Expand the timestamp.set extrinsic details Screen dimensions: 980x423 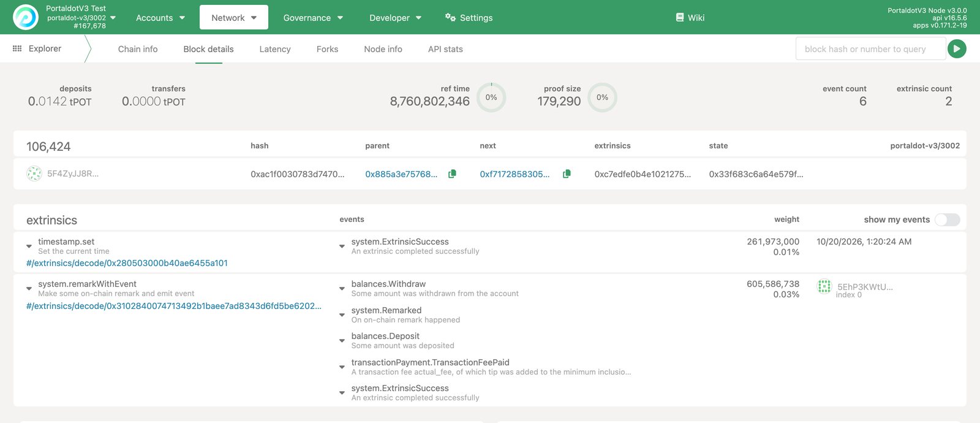pyautogui.click(x=29, y=246)
